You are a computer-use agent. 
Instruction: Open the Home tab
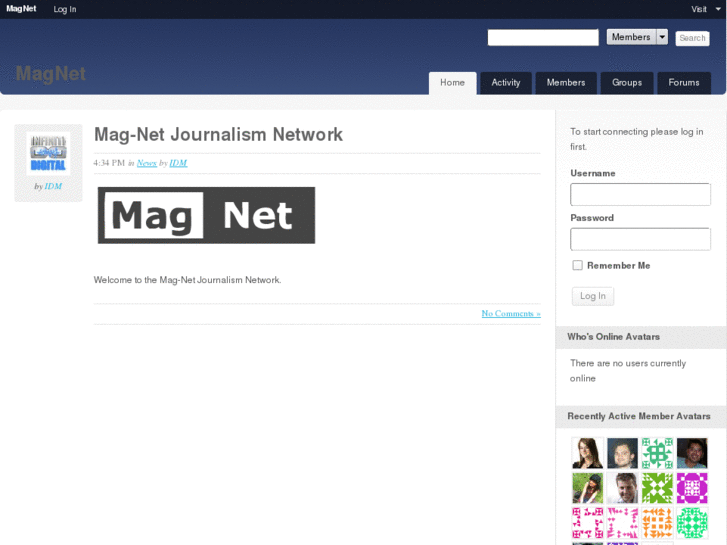[452, 83]
